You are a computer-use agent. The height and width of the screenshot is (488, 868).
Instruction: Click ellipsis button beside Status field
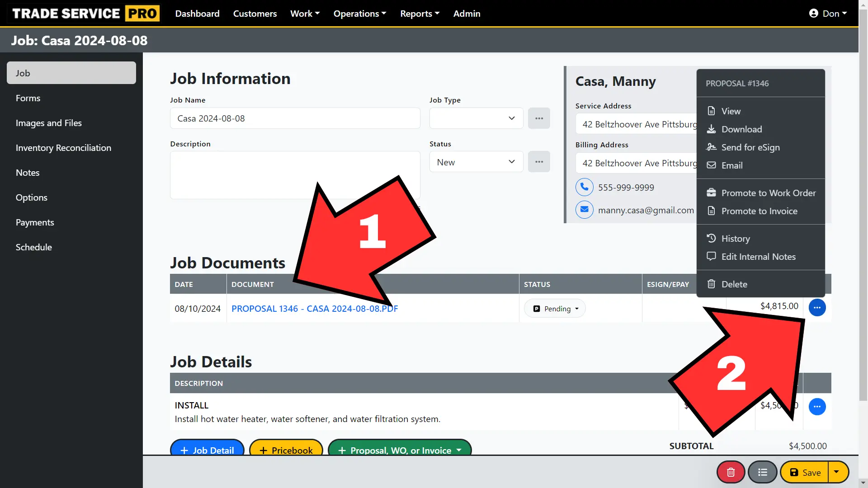(539, 162)
